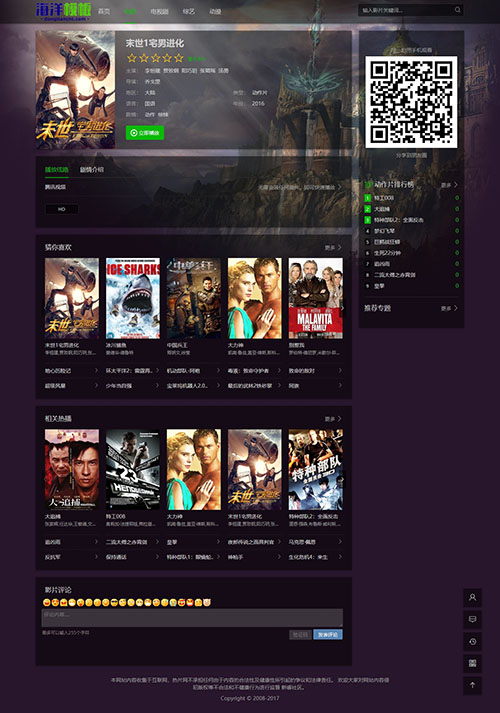Click the search magnifier icon
Image resolution: width=500 pixels, height=713 pixels.
point(457,10)
